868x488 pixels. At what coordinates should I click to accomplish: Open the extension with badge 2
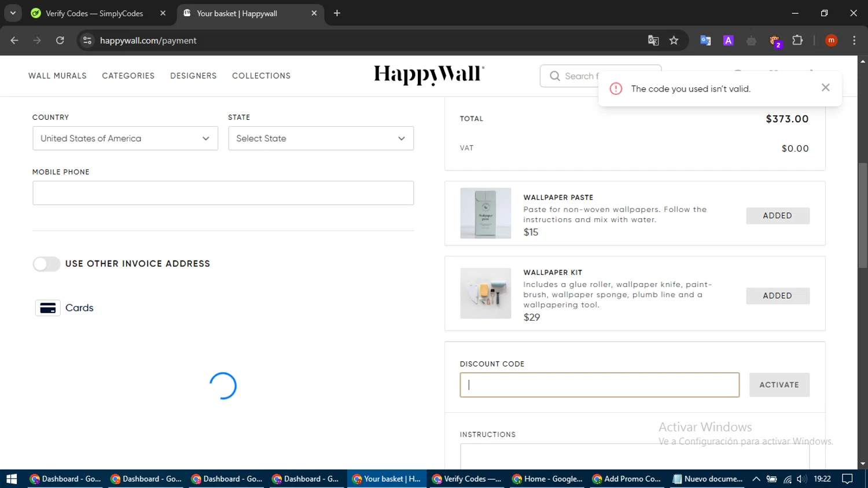[775, 41]
